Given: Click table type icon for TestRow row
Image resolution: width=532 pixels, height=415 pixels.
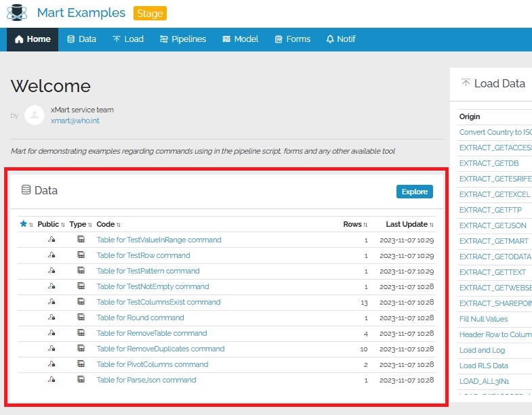Looking at the screenshot, I should [x=81, y=255].
